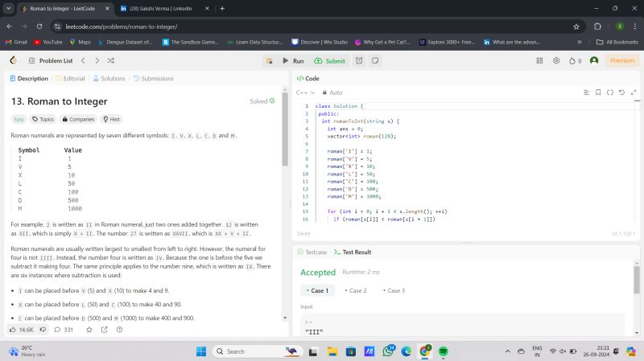This screenshot has width=644, height=361.
Task: Expand the Companies tag
Action: tap(78, 119)
